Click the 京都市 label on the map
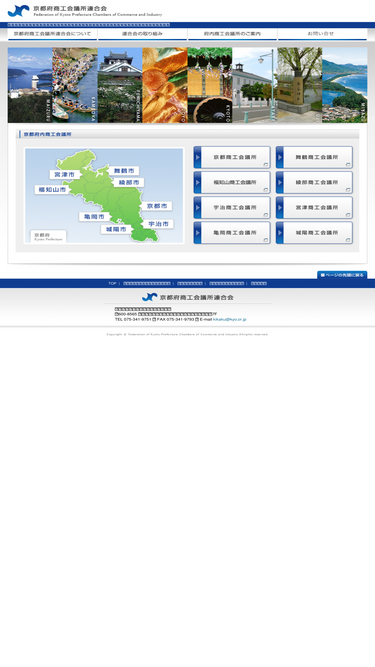375x667 pixels. pyautogui.click(x=156, y=206)
